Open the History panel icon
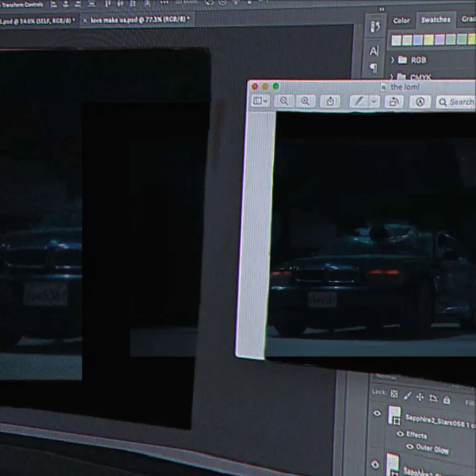This screenshot has width=476, height=476. (x=375, y=27)
